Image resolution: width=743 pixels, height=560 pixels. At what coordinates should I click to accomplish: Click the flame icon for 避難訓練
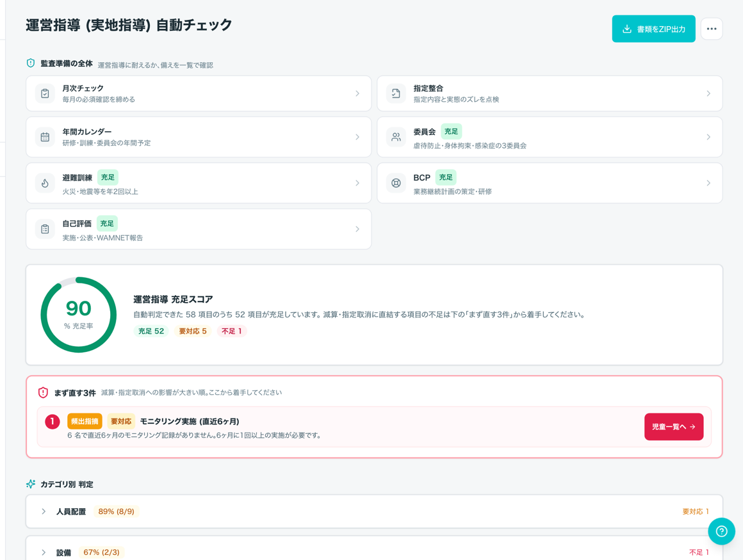(45, 183)
